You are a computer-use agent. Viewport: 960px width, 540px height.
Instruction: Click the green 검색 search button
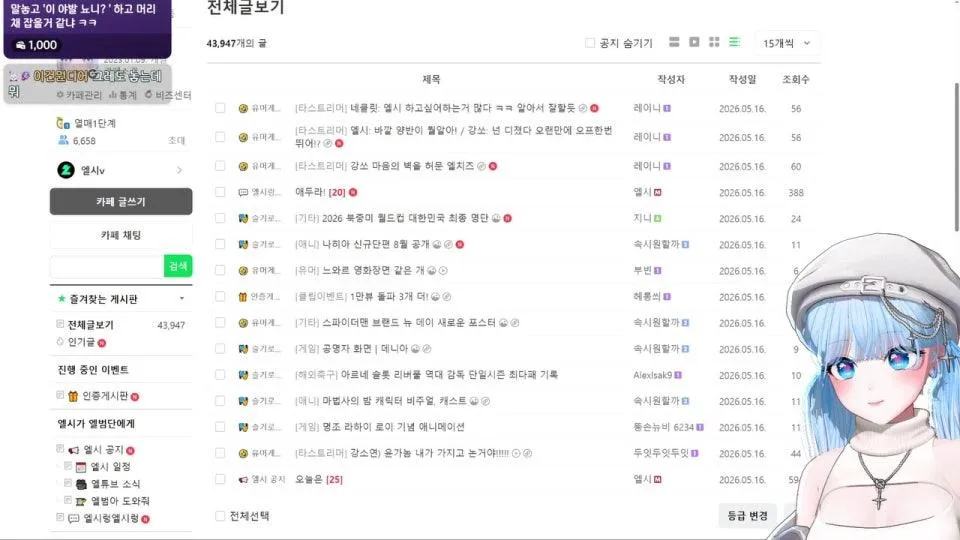pos(178,266)
